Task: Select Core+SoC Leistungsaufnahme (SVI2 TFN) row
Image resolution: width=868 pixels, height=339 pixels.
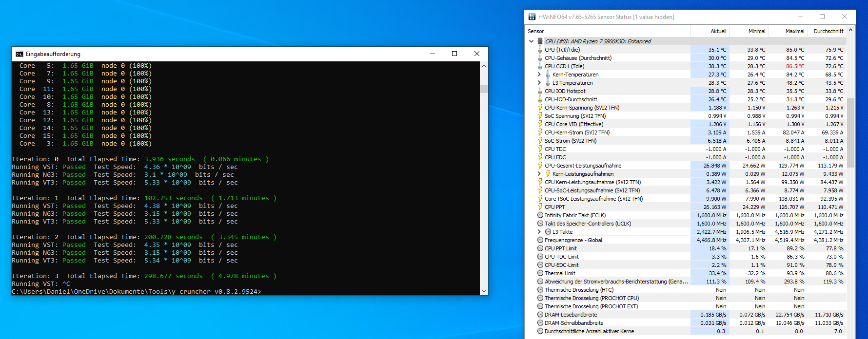Action: pyautogui.click(x=686, y=199)
